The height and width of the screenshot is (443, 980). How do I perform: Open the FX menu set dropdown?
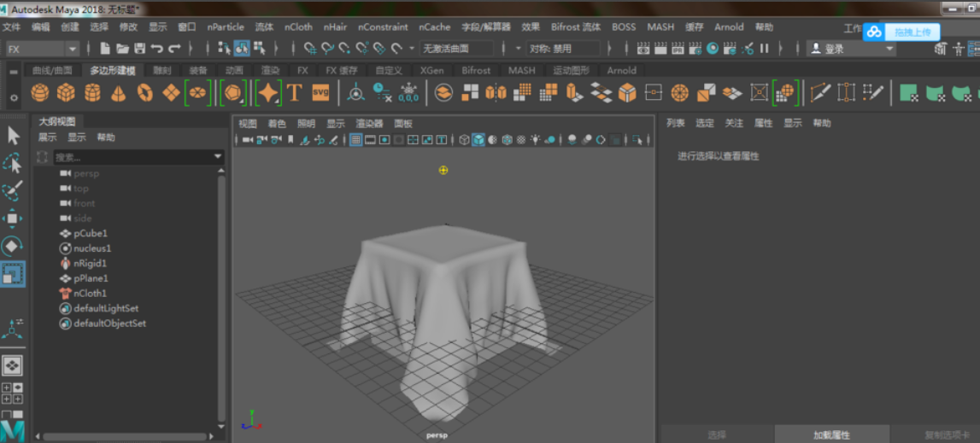[x=42, y=49]
